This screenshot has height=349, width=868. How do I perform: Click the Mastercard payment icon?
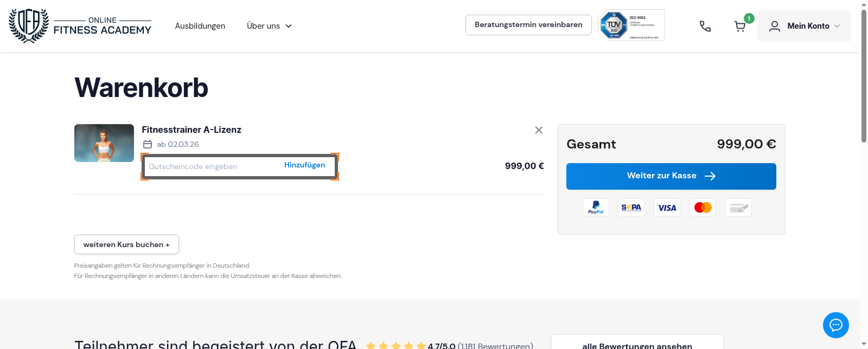coord(703,208)
